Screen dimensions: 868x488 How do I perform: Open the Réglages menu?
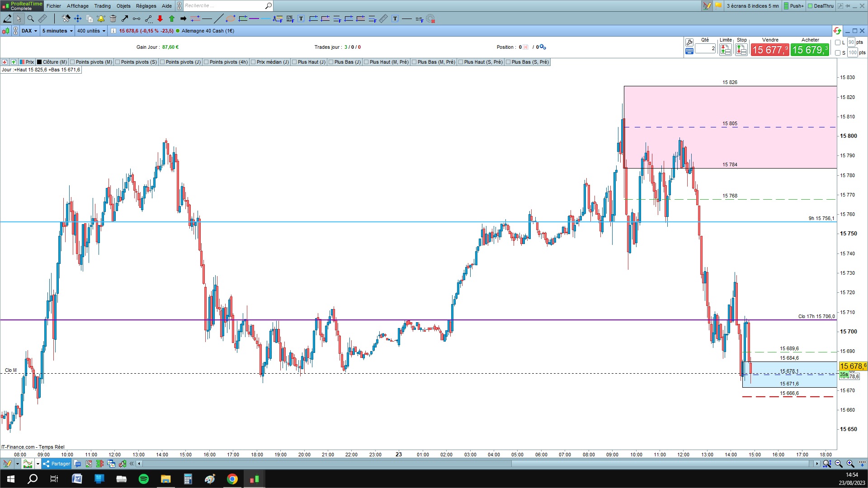pyautogui.click(x=146, y=6)
